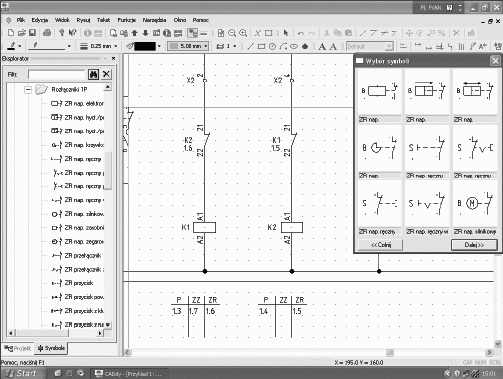The width and height of the screenshot is (503, 379).
Task: Click the CADdy taskbar window button
Action: click(x=130, y=373)
